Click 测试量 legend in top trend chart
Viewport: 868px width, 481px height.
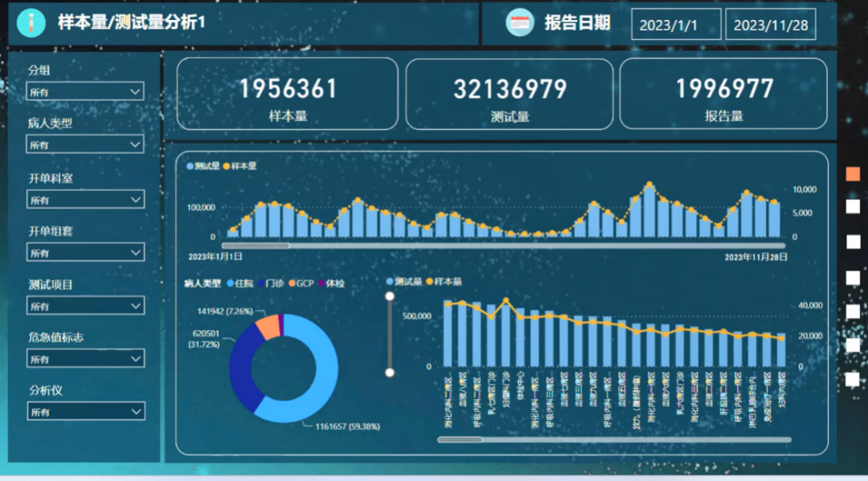(x=203, y=166)
